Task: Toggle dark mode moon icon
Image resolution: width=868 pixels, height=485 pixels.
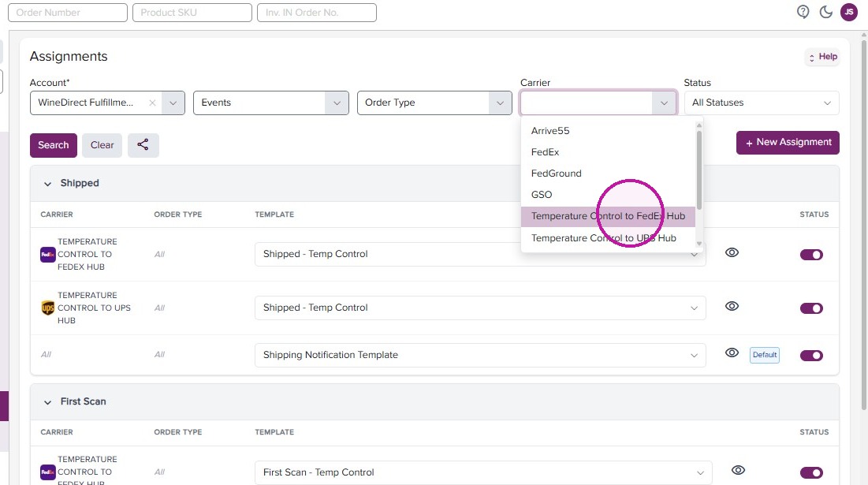Action: coord(826,12)
